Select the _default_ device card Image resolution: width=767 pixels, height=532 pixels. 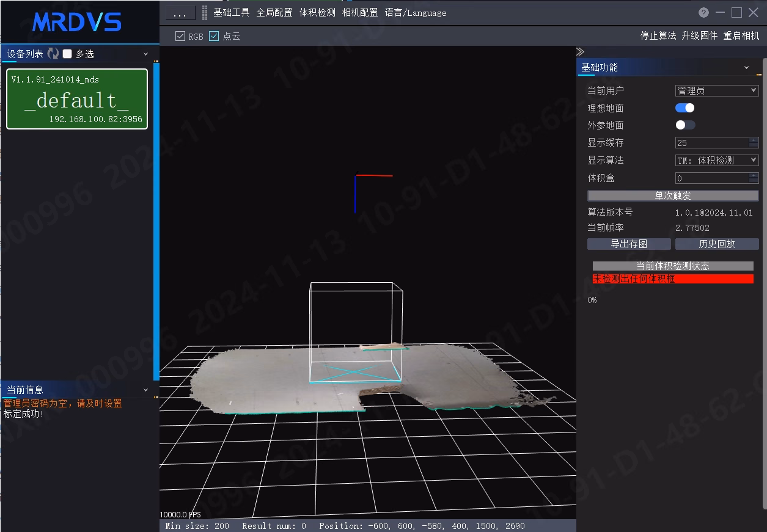click(77, 99)
